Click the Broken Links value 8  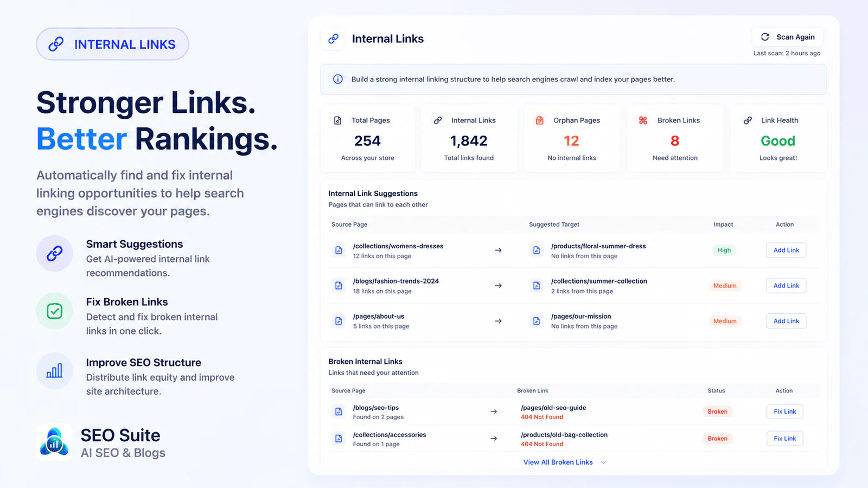tap(675, 141)
